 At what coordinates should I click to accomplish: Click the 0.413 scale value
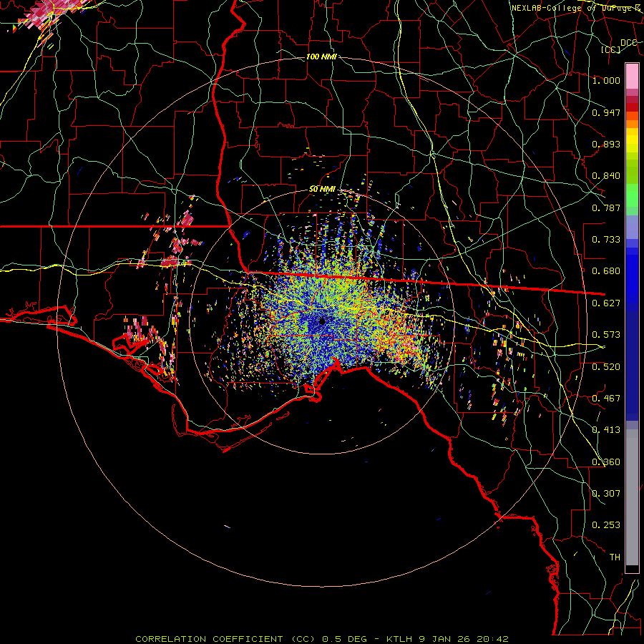click(606, 430)
